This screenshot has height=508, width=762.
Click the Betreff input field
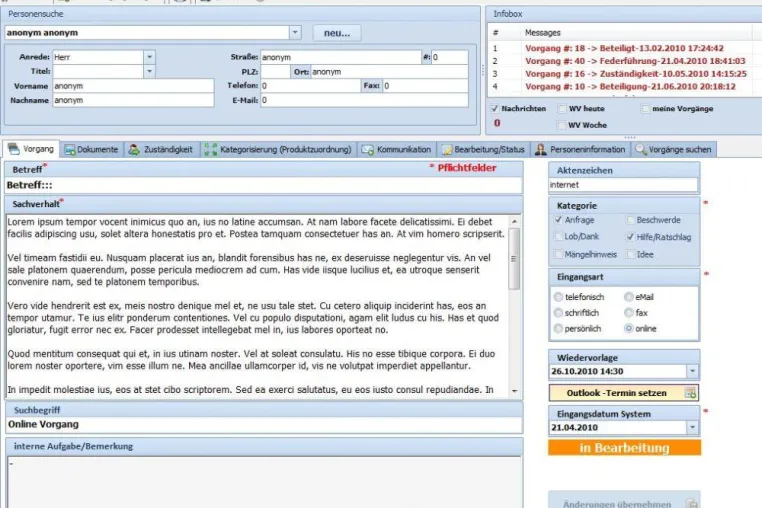[x=264, y=185]
